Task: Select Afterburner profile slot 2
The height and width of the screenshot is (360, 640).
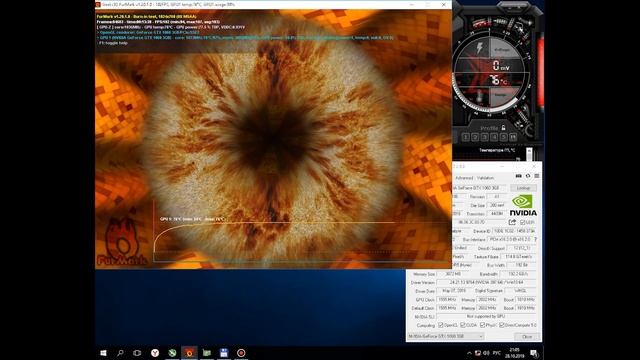Action: (x=475, y=137)
